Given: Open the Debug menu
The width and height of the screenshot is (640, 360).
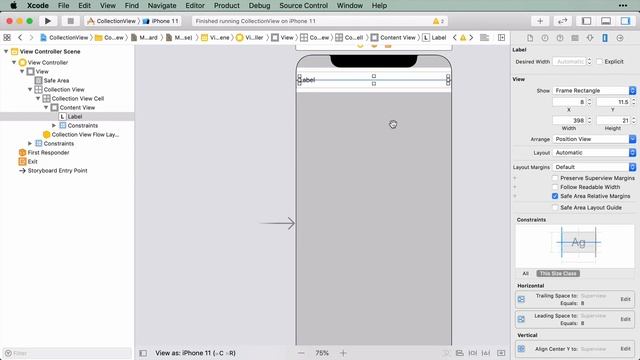Looking at the screenshot, I should [x=259, y=5].
